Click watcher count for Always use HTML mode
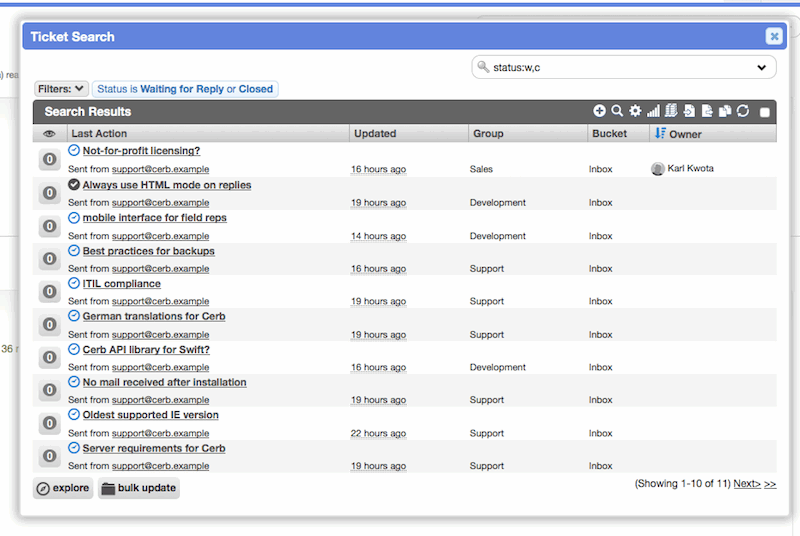Screen dimensions: 800x536 coord(49,193)
